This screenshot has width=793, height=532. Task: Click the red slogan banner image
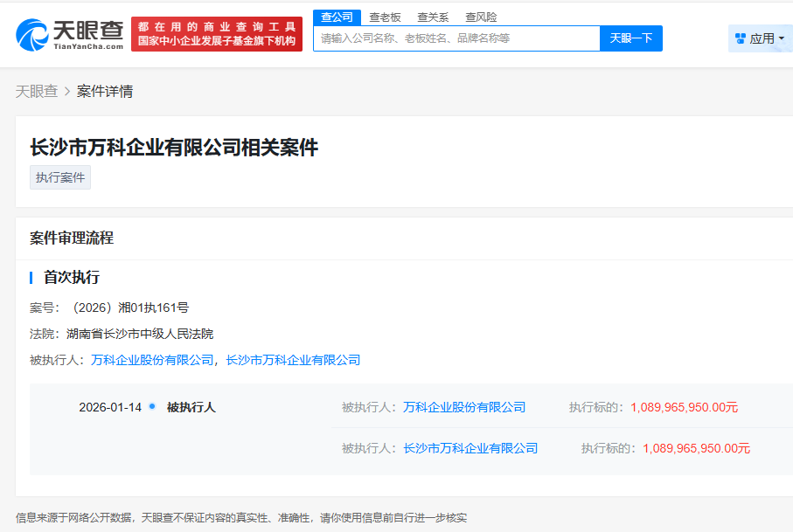point(217,34)
